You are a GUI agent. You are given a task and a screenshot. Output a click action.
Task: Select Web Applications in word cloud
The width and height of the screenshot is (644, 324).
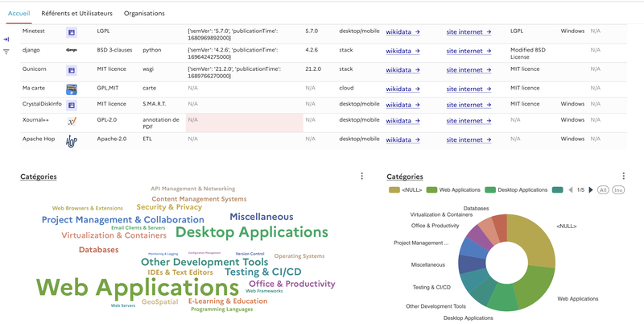coord(137,287)
